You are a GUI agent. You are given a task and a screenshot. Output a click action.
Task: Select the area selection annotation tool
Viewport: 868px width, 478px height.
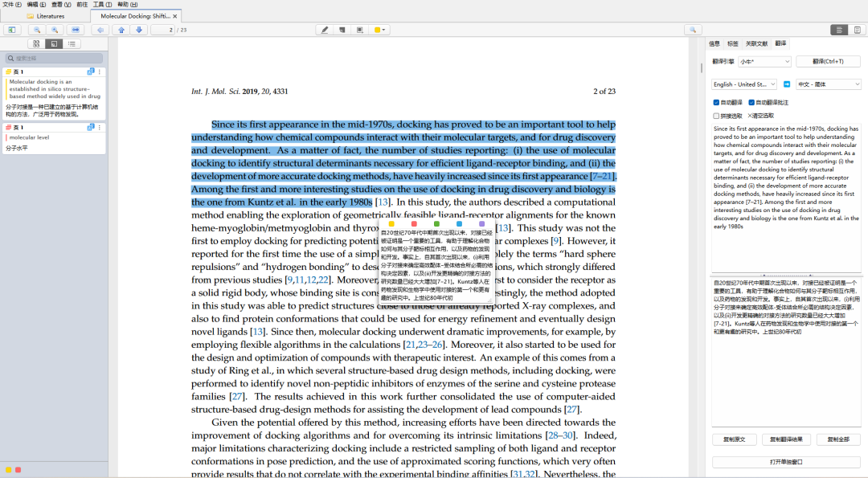point(360,30)
